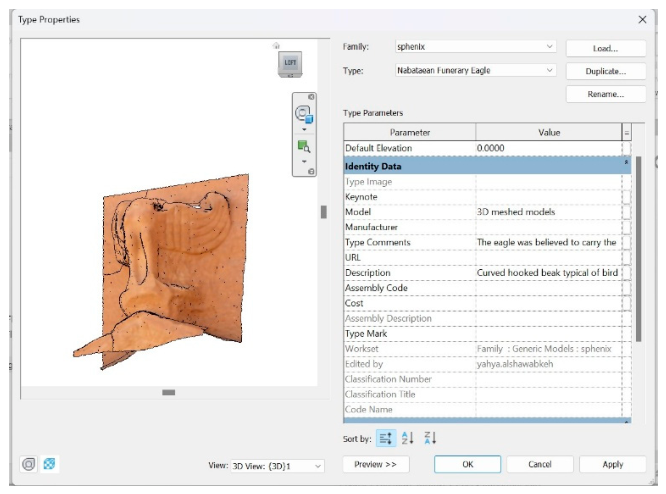Viewport: 666px width, 494px height.
Task: Click the Apply button
Action: coord(612,464)
